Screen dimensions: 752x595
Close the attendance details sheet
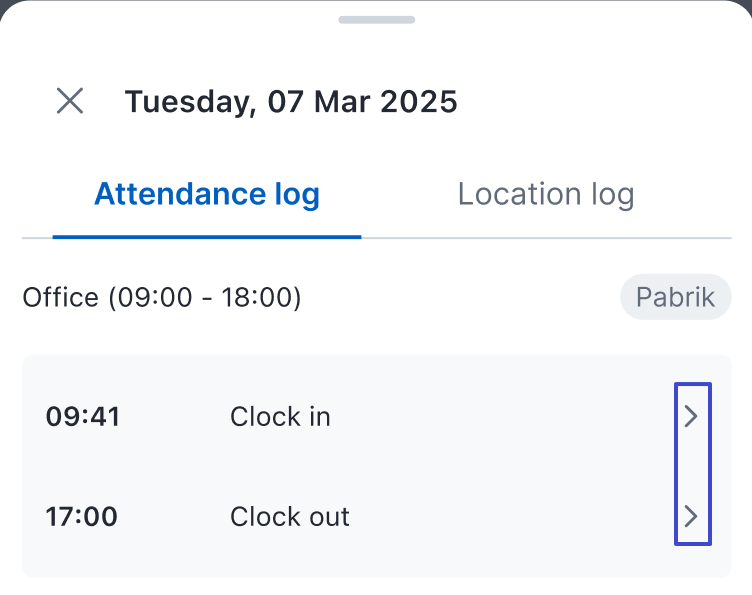70,101
